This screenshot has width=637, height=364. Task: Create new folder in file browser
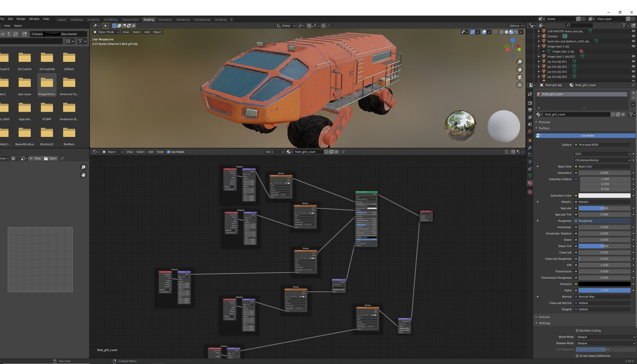point(24,34)
